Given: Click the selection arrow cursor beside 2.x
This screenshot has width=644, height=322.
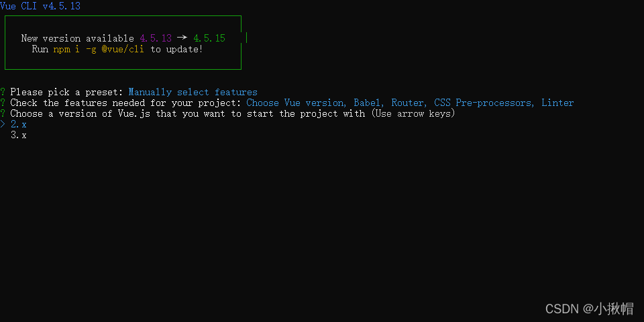Looking at the screenshot, I should (3, 124).
